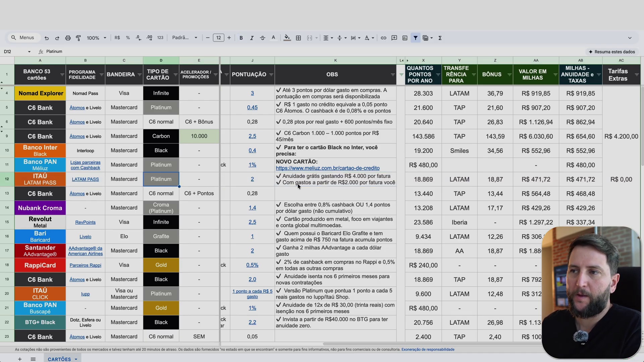Toggle italic formatting
644x362 pixels.
(252, 38)
